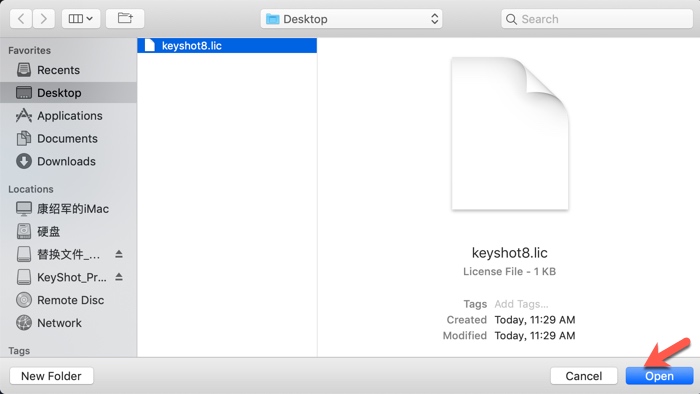Click into the Search field
The width and height of the screenshot is (700, 394).
[597, 19]
